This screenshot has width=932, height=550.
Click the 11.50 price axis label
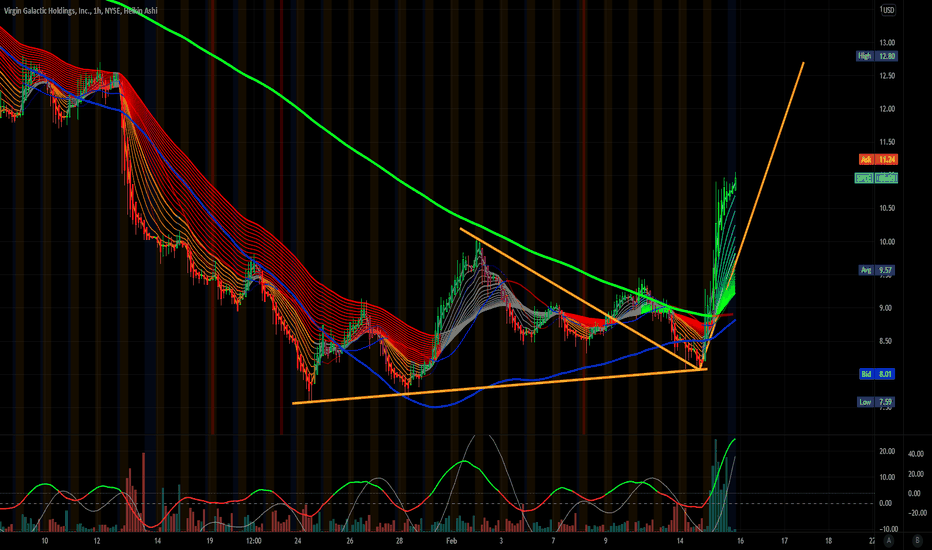click(887, 142)
